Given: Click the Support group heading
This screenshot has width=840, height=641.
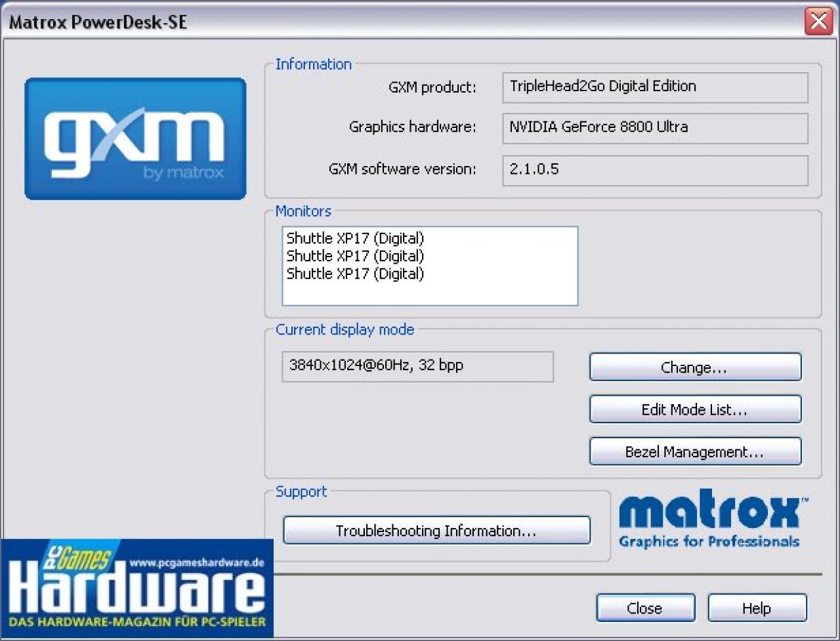Looking at the screenshot, I should point(301,492).
